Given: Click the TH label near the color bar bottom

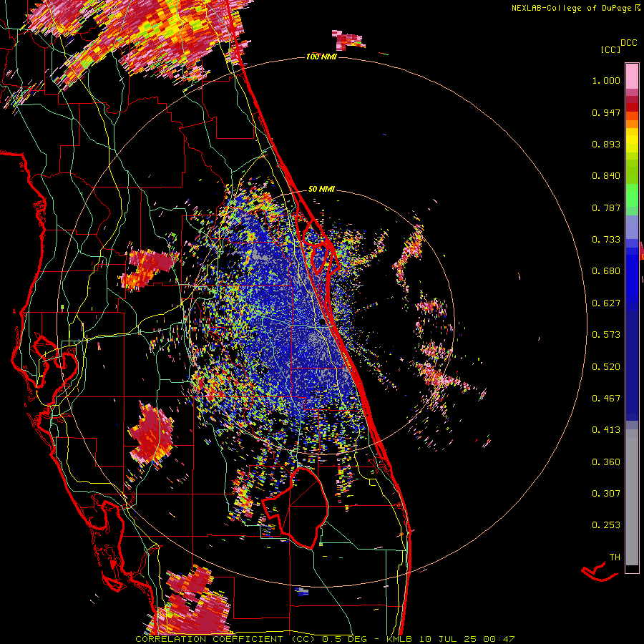Looking at the screenshot, I should pos(615,557).
